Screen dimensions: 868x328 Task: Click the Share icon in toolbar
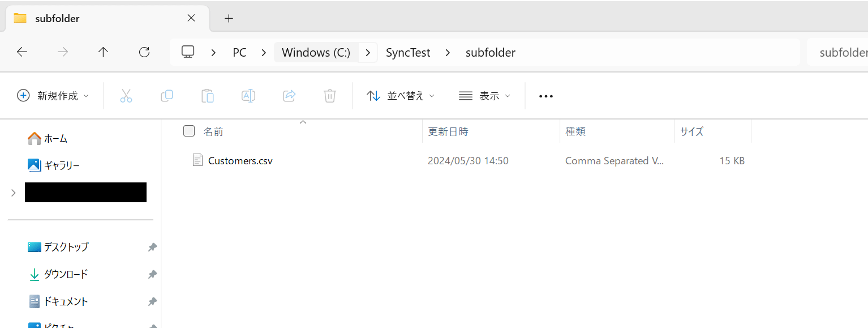point(289,96)
